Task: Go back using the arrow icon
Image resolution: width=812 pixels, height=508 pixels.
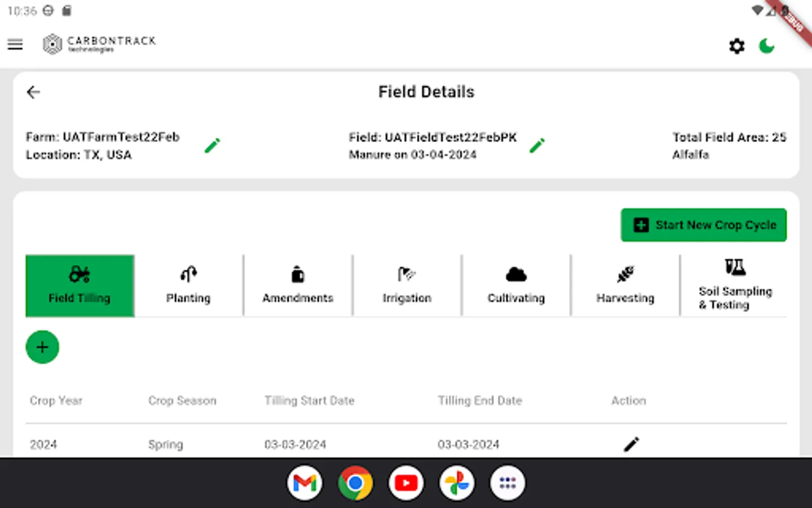Action: 33,92
